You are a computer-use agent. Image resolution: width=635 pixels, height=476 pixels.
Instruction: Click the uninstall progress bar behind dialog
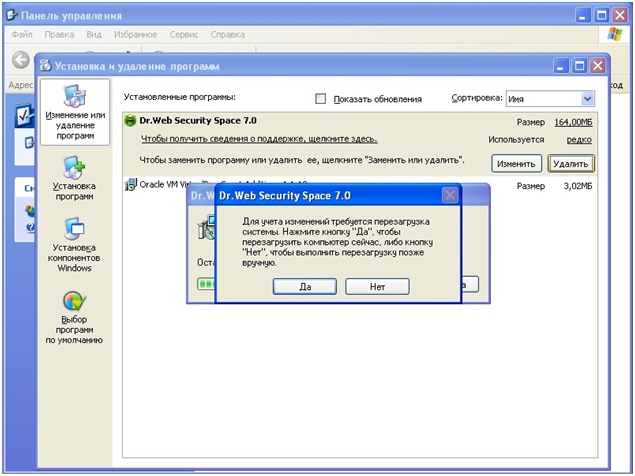206,284
